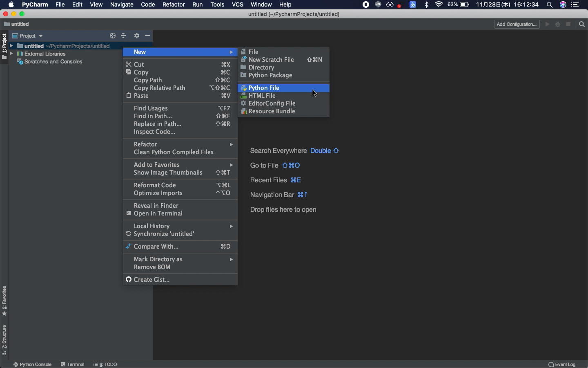
Task: Open the Project view dropdown
Action: pos(28,36)
